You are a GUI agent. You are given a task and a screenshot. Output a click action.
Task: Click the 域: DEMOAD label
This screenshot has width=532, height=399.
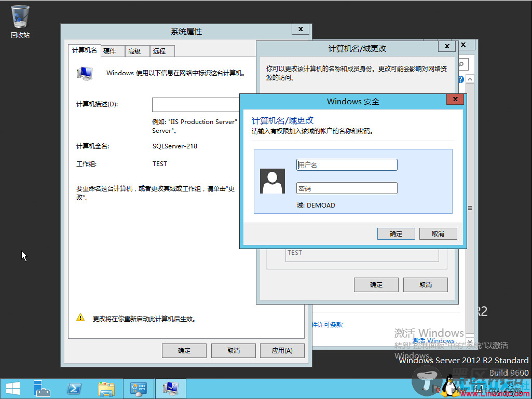(316, 205)
